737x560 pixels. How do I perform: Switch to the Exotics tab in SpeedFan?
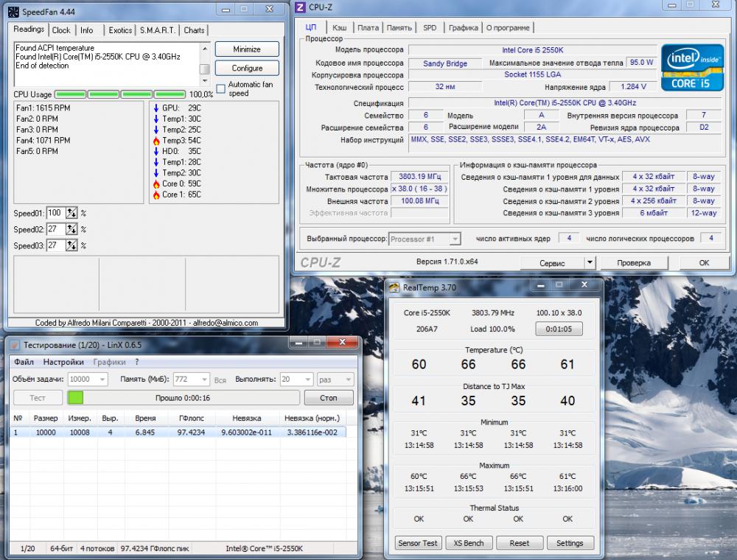tap(120, 30)
